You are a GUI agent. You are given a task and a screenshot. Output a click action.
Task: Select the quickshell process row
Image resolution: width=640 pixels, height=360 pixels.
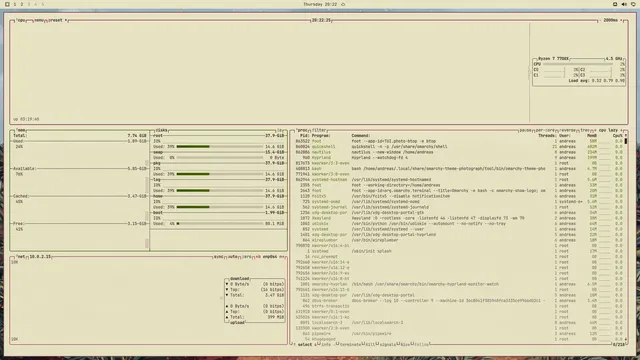point(459,147)
